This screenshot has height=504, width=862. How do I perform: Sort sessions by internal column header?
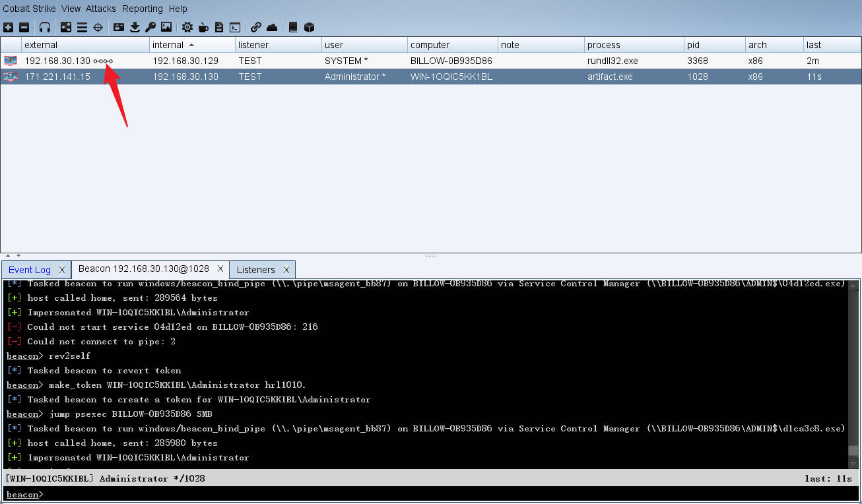[x=193, y=45]
